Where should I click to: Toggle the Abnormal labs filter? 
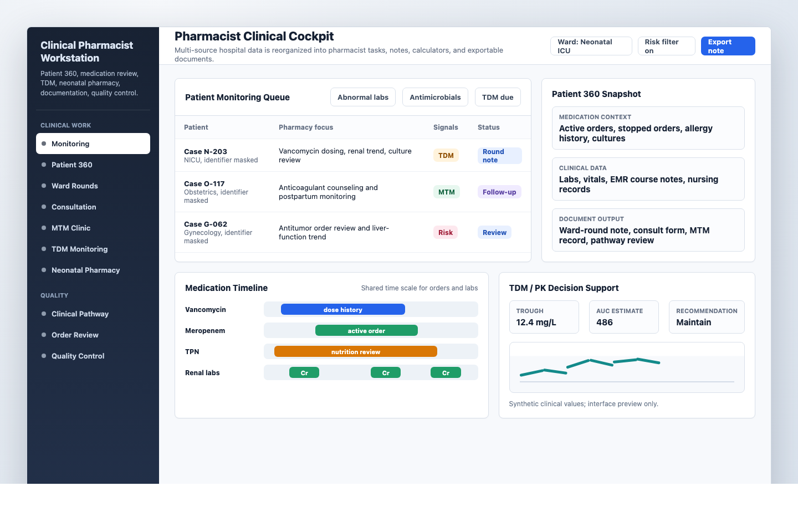(x=363, y=97)
